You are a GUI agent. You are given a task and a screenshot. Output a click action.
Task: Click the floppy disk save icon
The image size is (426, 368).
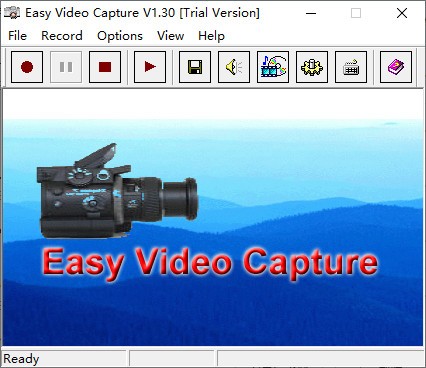click(195, 67)
